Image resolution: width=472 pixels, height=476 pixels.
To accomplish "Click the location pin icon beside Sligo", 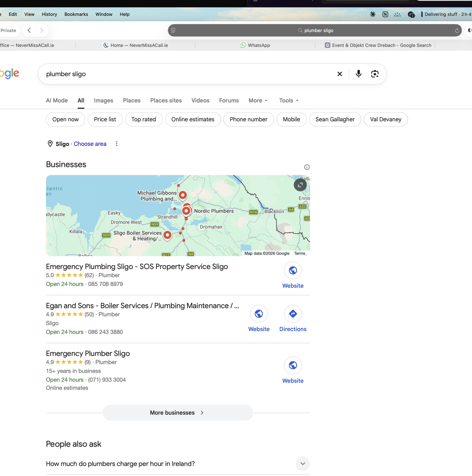I will 50,144.
